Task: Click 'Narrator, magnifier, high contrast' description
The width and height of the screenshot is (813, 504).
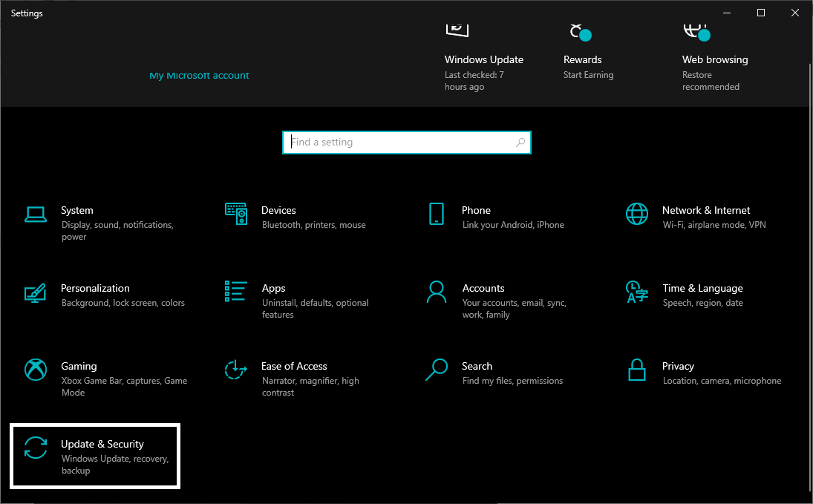Action: click(310, 386)
